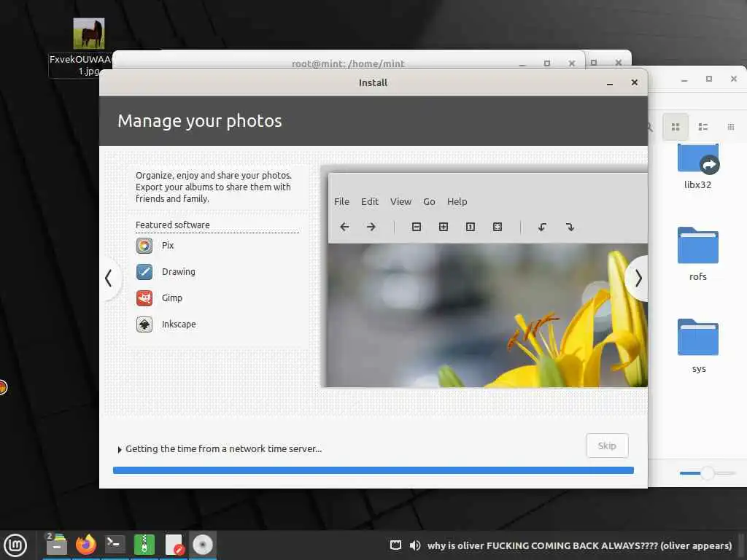Open the View menu in slideshow
Screen dimensions: 747x560
pos(400,201)
